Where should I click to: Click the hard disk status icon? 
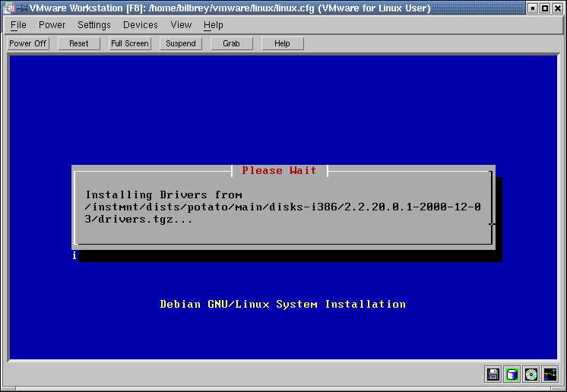(512, 374)
